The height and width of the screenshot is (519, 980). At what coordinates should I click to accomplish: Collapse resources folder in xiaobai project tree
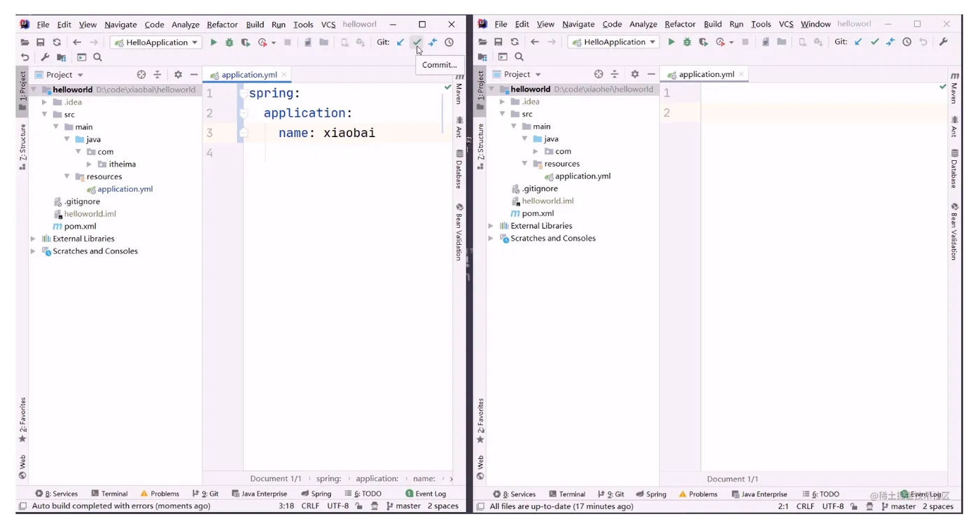click(66, 177)
